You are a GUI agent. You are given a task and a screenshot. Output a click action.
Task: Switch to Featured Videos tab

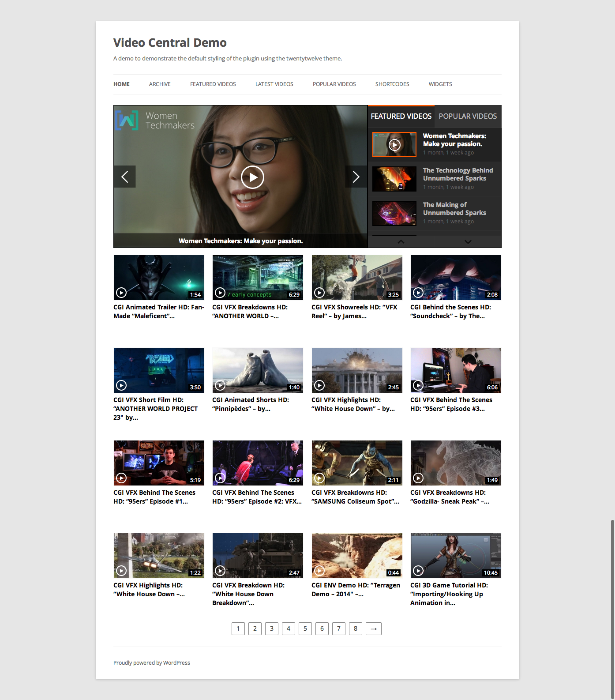pos(401,117)
